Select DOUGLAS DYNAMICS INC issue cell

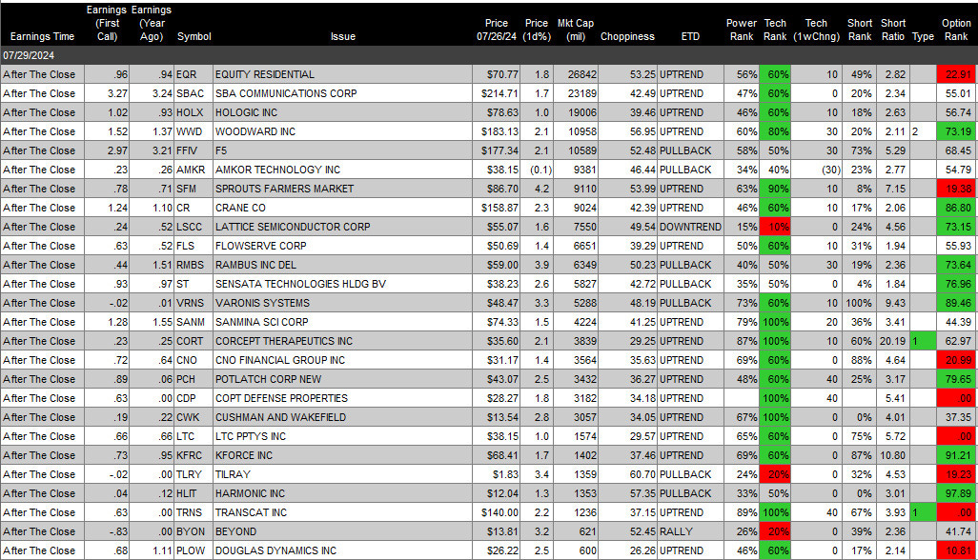tap(342, 550)
